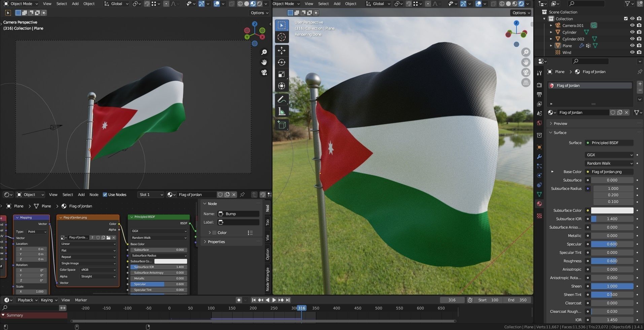The height and width of the screenshot is (330, 644).
Task: Toggle fake user shield for Flag of Jordan material
Action: point(613,112)
